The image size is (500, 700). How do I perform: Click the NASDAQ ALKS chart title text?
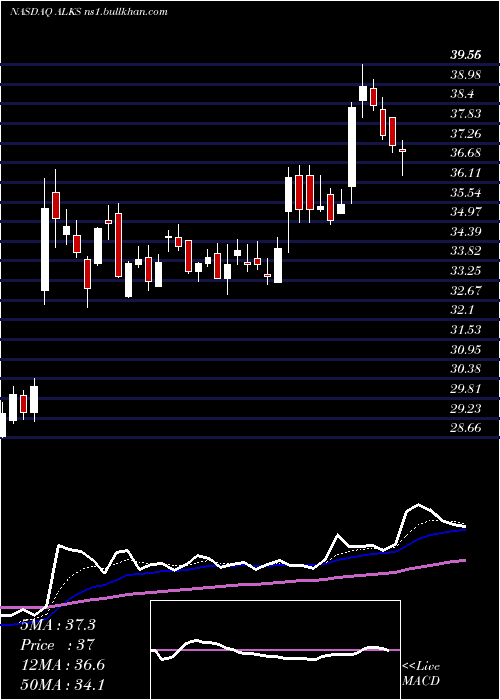pos(88,12)
